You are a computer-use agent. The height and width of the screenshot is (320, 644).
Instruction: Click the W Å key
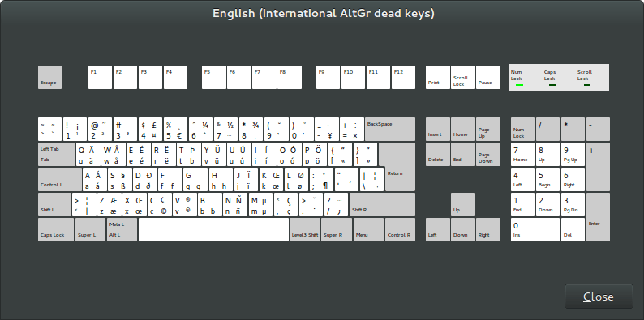tap(114, 154)
